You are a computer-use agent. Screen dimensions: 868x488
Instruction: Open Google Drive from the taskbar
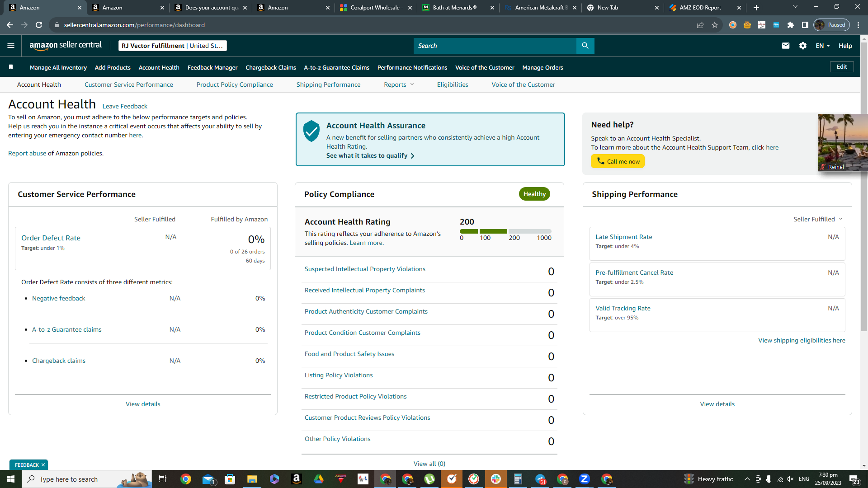[319, 479]
